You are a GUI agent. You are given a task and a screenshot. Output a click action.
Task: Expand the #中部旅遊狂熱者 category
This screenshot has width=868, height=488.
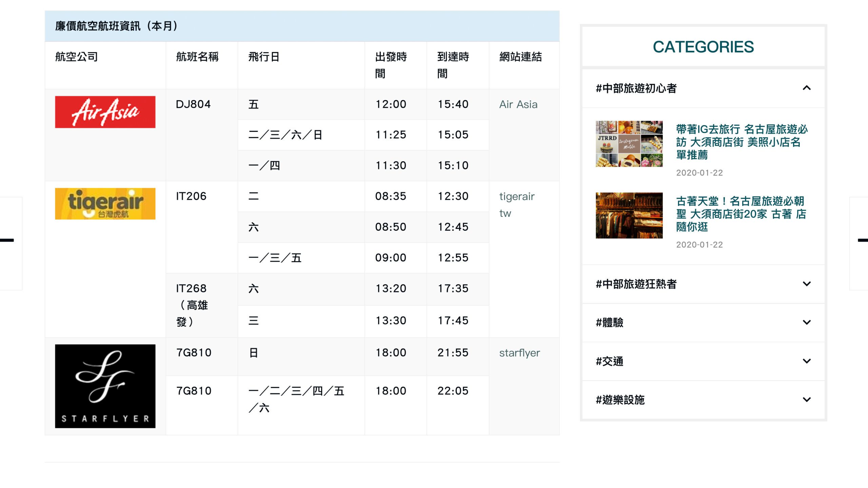(703, 284)
